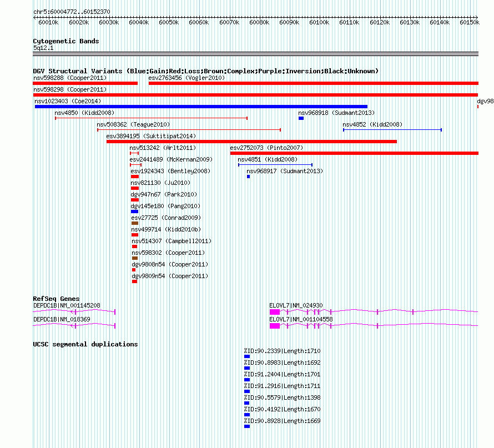Open ELOVL7|NM_001104558 gene label
The width and height of the screenshot is (494, 448).
[x=301, y=319]
